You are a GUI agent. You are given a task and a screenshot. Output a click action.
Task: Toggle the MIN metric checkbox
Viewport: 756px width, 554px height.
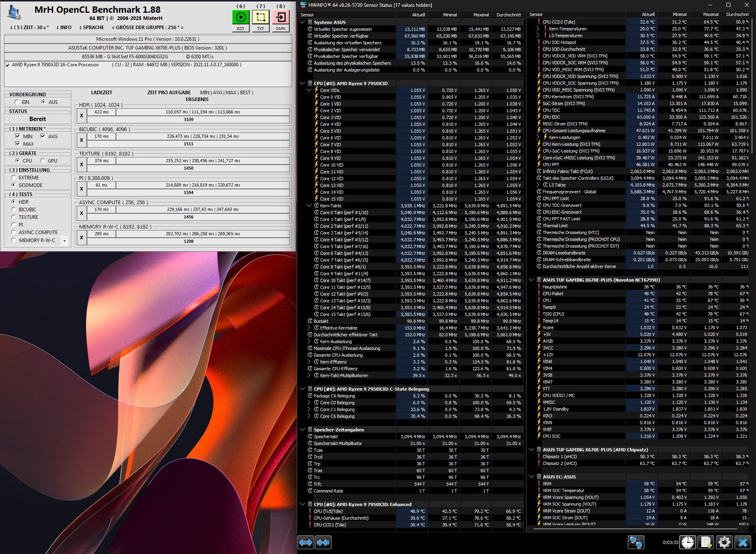pyautogui.click(x=18, y=136)
